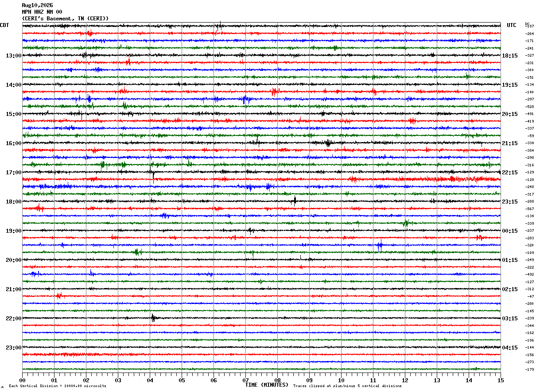The image size is (536, 392).
Task: Click the '05' minute tick label
Action: (x=182, y=380)
